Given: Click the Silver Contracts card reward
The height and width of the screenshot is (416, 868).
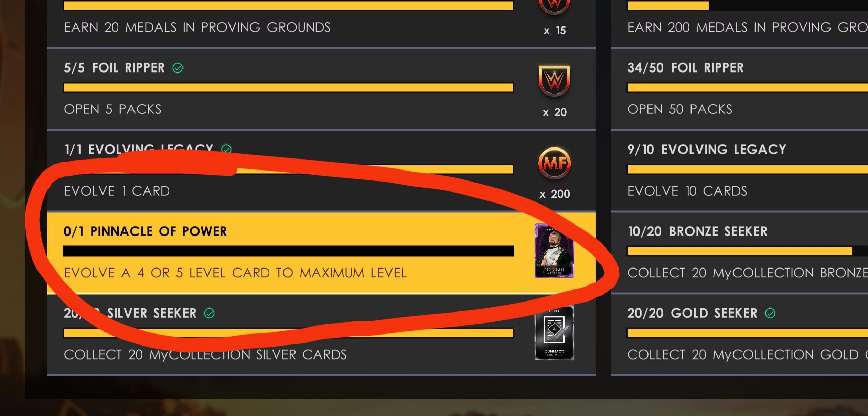Looking at the screenshot, I should (x=554, y=333).
